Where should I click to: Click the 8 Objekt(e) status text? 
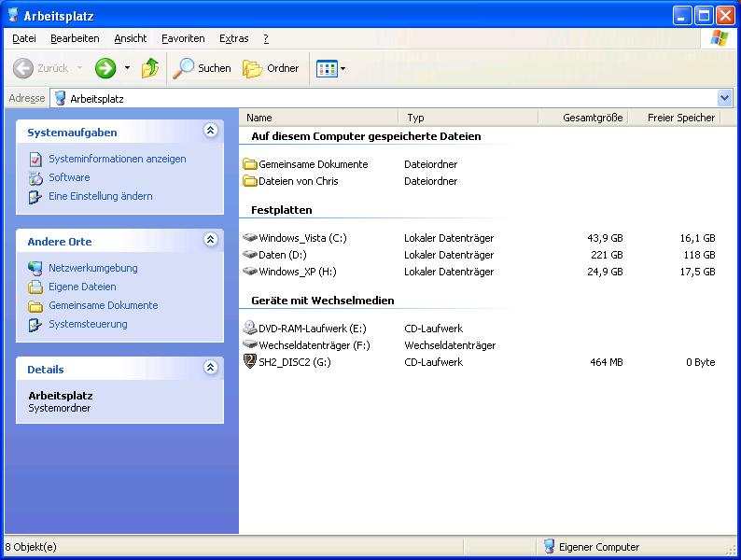tap(31, 547)
